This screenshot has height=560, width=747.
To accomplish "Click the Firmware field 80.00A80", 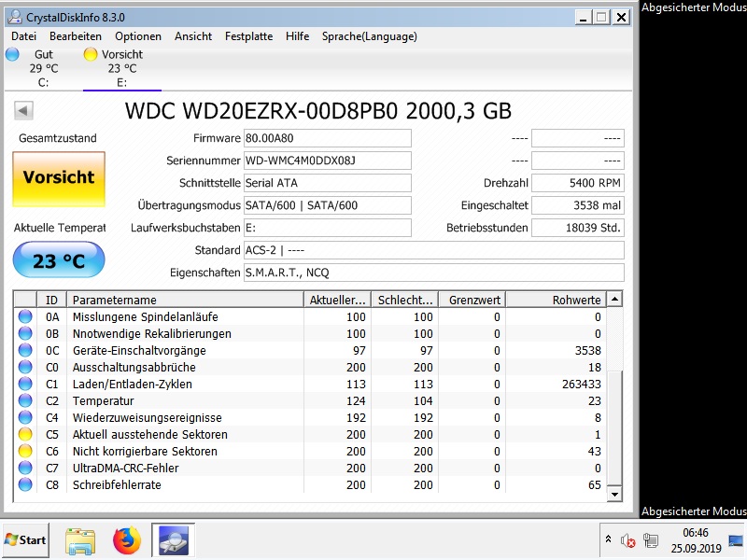I will click(x=328, y=138).
